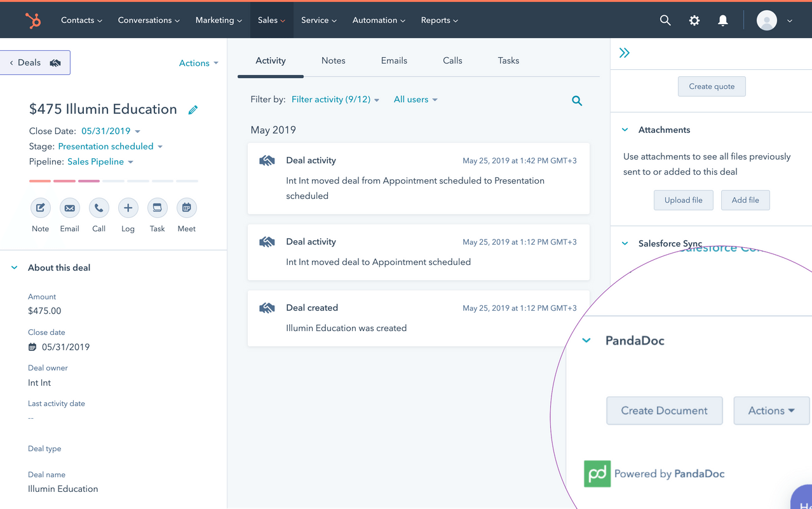
Task: Collapse the About this deal section
Action: pyautogui.click(x=15, y=268)
